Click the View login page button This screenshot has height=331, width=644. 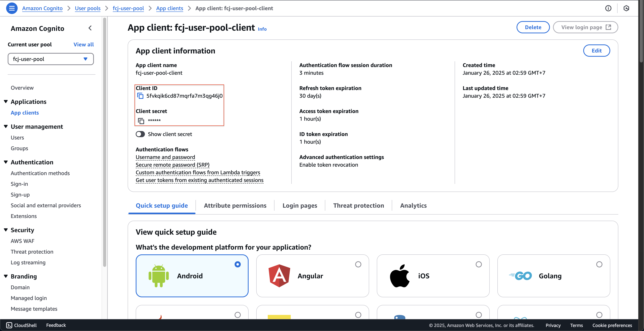click(x=586, y=27)
